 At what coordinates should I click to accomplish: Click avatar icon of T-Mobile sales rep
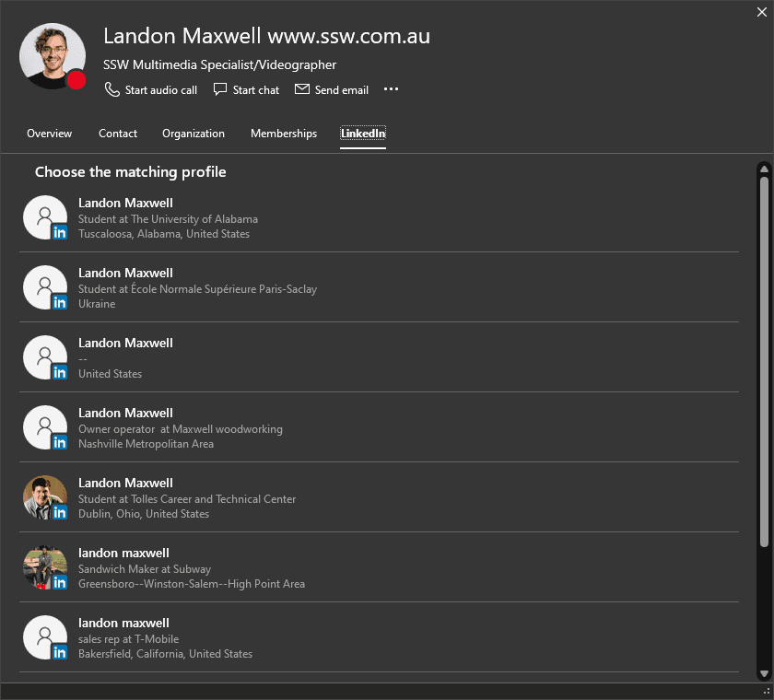45,638
